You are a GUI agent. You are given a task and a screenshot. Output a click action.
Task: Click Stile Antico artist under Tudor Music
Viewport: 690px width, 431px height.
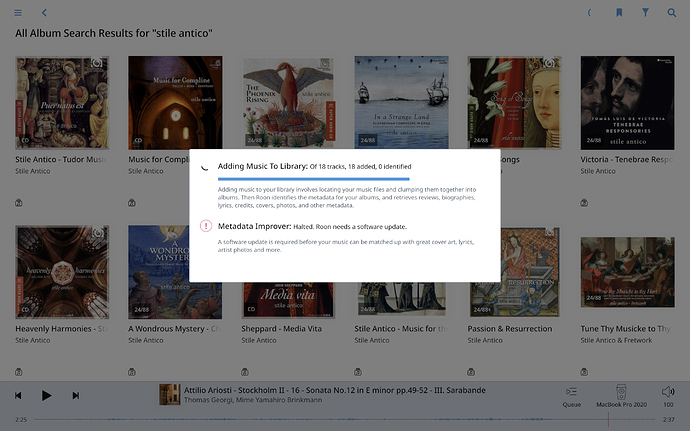[x=33, y=171]
